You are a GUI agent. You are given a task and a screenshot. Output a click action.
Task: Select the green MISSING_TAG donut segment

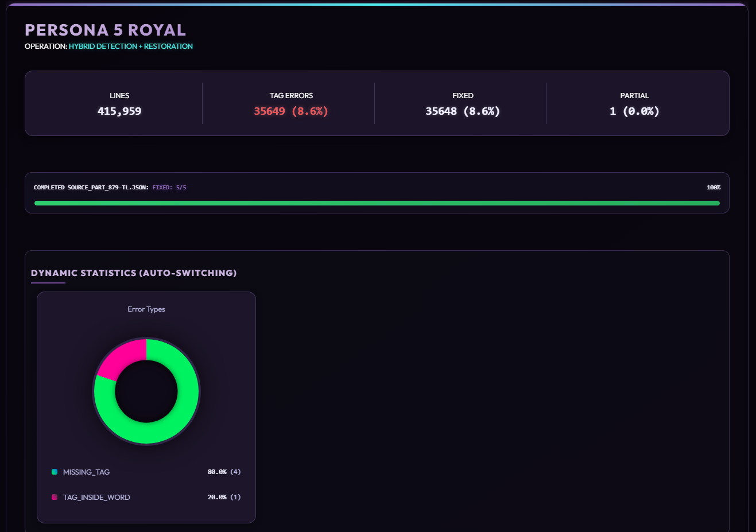tap(172, 425)
